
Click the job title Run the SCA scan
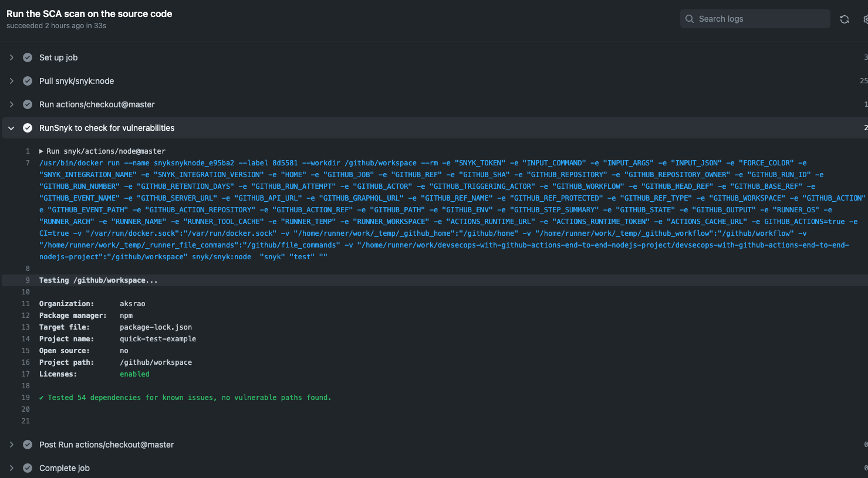pos(89,13)
